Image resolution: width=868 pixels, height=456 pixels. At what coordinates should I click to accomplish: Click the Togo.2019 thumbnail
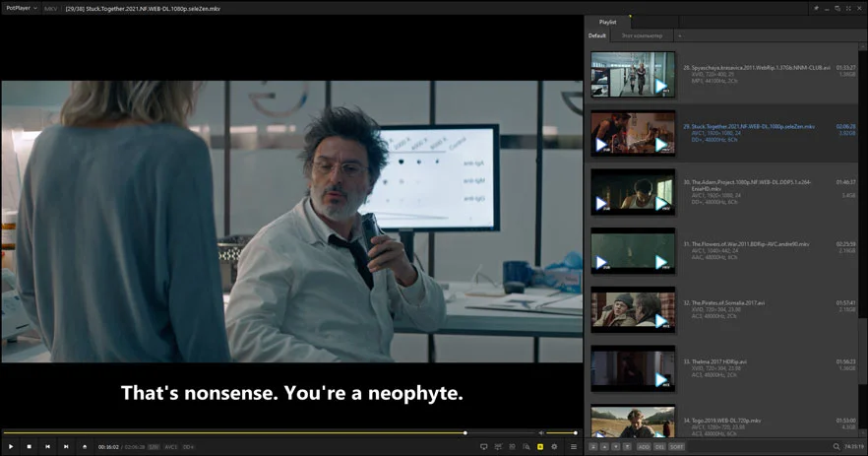(x=633, y=422)
